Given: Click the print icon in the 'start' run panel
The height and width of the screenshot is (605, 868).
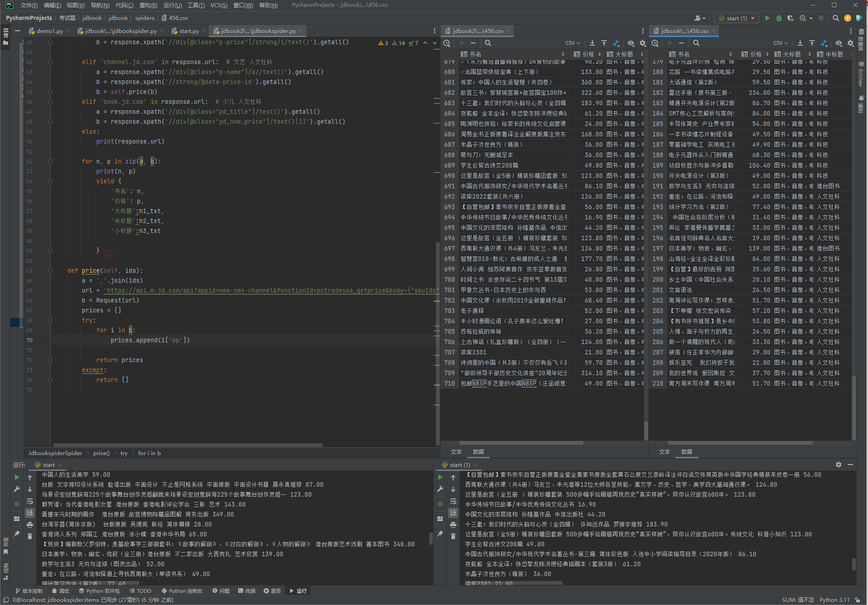Looking at the screenshot, I should (x=30, y=525).
